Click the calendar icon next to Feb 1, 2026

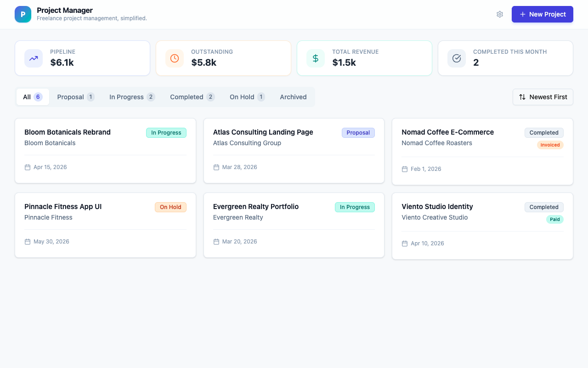pos(405,169)
